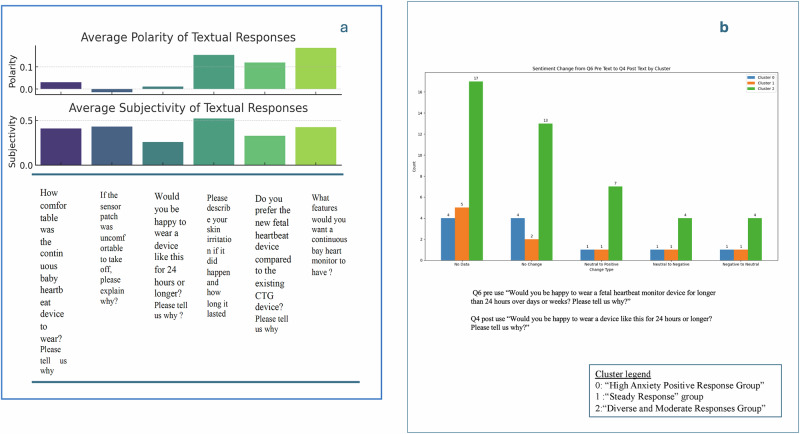
Task: Click the panel label 'a'
Action: (x=344, y=28)
